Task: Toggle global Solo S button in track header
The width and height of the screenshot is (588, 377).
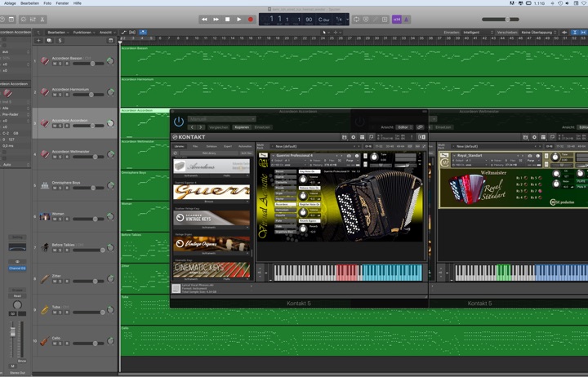Action: (x=60, y=41)
